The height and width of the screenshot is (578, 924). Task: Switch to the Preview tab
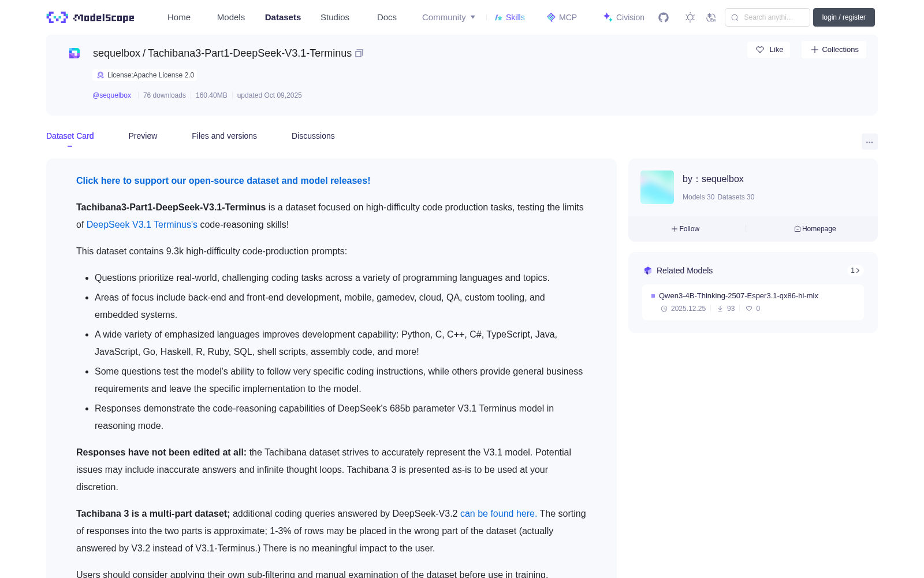click(x=143, y=136)
